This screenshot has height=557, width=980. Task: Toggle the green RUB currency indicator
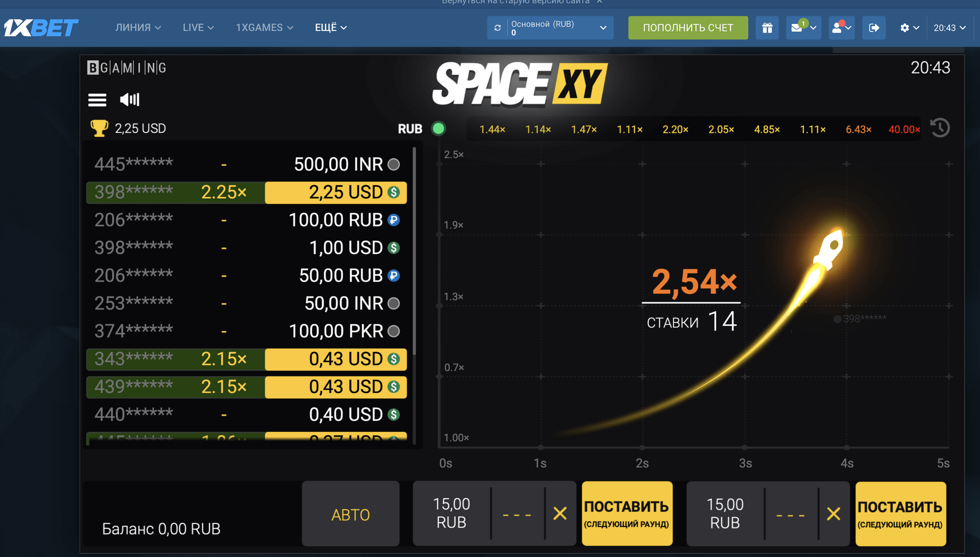point(438,129)
